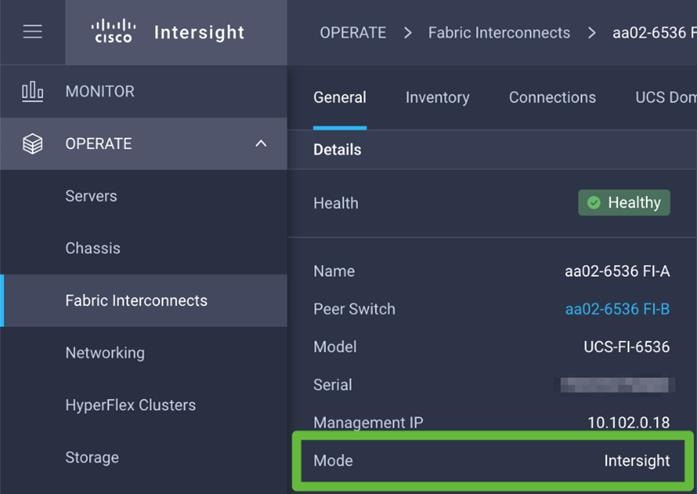The width and height of the screenshot is (697, 494).
Task: Switch to the Connections tab
Action: point(552,97)
